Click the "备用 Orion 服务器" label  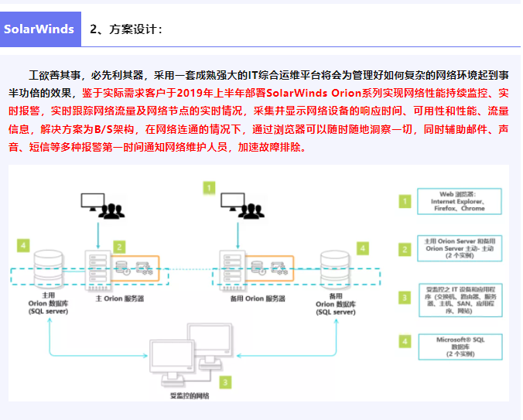pos(258,299)
